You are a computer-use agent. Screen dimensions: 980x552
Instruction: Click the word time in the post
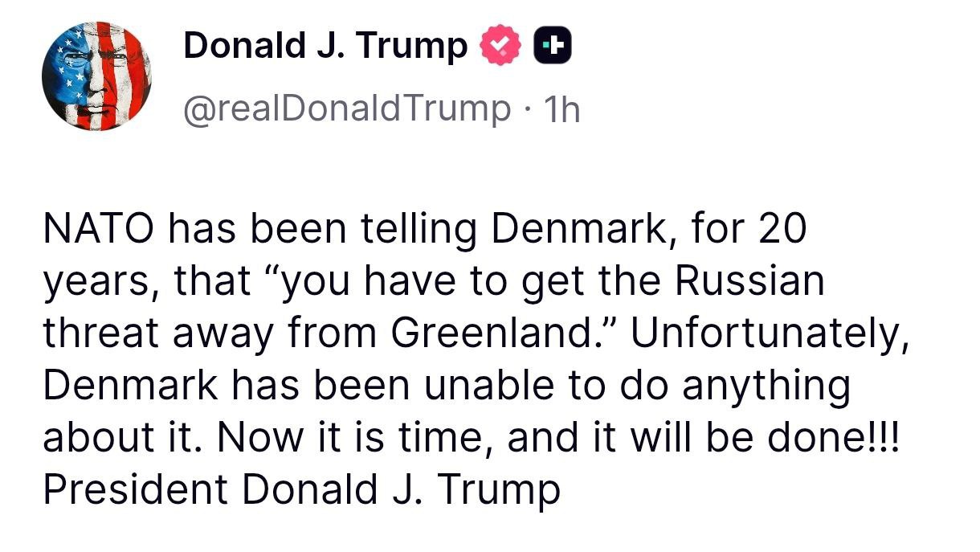coord(447,439)
